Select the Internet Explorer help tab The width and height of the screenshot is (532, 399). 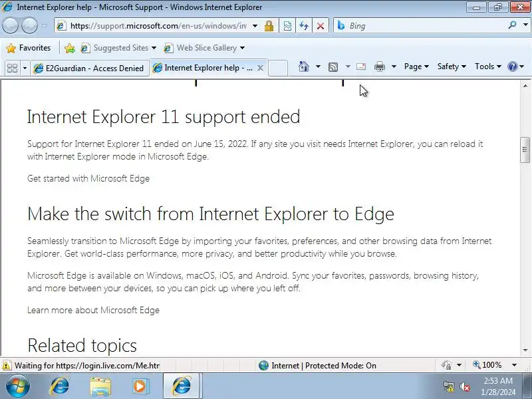coord(203,68)
